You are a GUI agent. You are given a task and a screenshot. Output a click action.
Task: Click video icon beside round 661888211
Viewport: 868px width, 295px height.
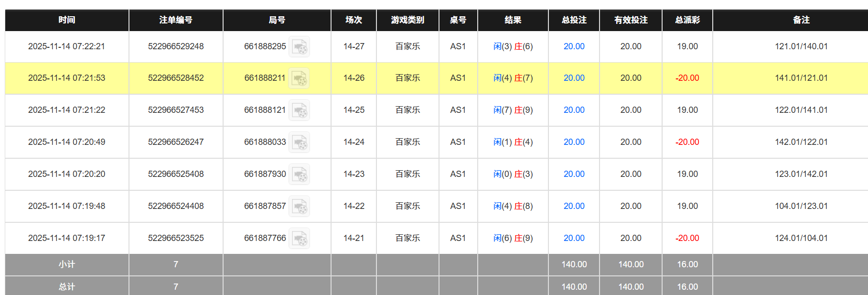click(300, 78)
